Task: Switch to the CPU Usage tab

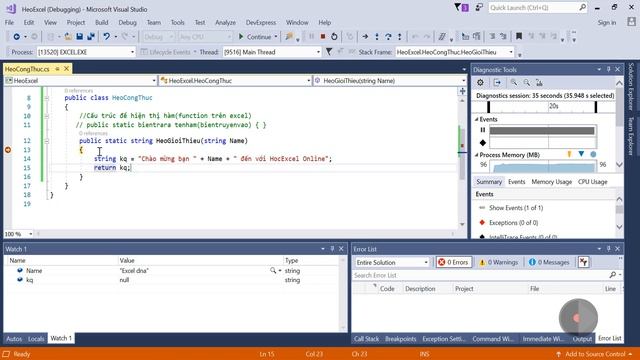Action: (x=592, y=182)
